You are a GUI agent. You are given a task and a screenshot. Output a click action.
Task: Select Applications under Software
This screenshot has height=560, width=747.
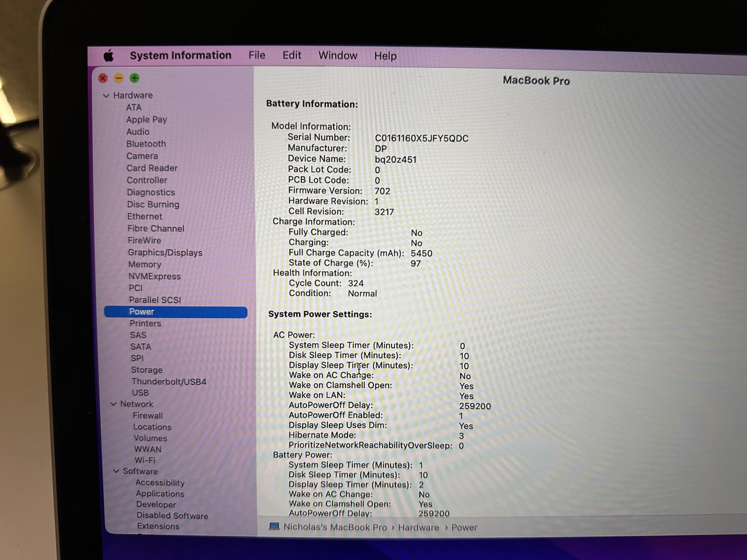tap(160, 494)
